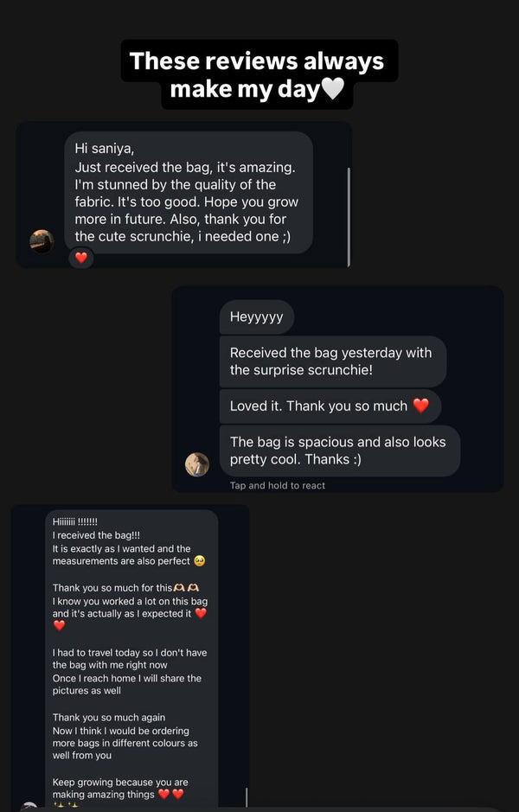Select 'The bag is spacious' message bubble
519x812 pixels.
pyautogui.click(x=339, y=451)
